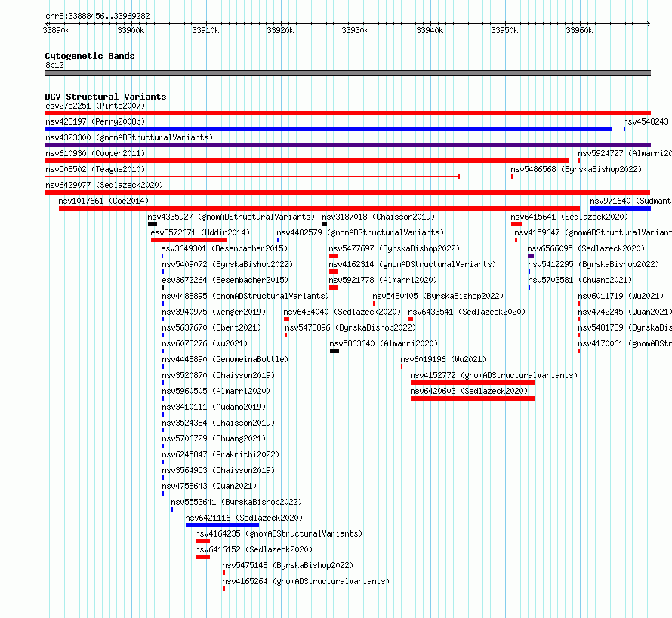
Task: Click nsv6019196 (Wu2021) label
Action: click(x=443, y=359)
